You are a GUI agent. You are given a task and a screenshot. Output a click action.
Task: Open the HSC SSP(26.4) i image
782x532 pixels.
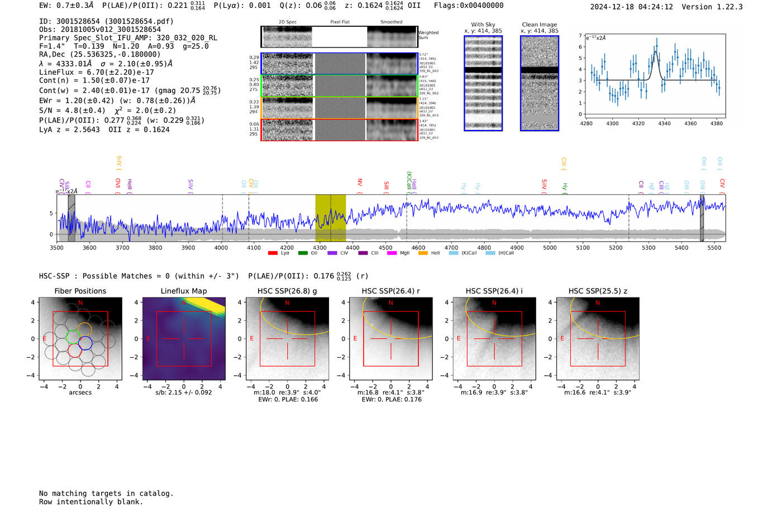(x=494, y=339)
